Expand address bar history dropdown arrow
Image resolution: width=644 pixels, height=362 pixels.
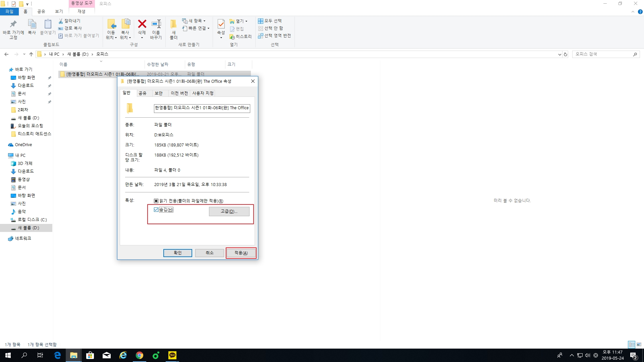click(x=559, y=54)
